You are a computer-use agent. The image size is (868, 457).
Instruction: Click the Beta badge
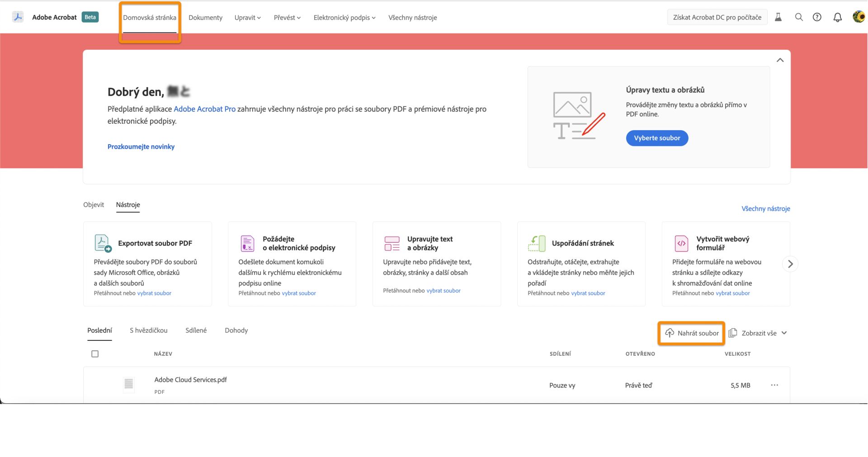(90, 17)
